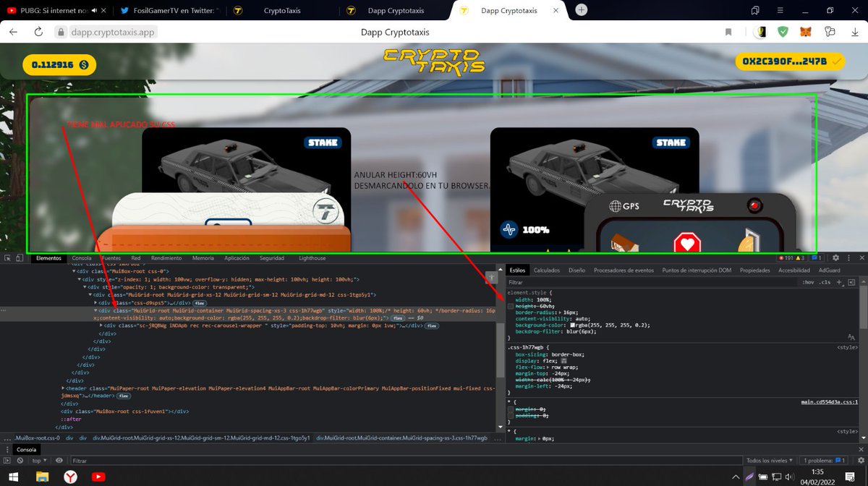
Task: Click the GPS globe icon
Action: [x=616, y=206]
